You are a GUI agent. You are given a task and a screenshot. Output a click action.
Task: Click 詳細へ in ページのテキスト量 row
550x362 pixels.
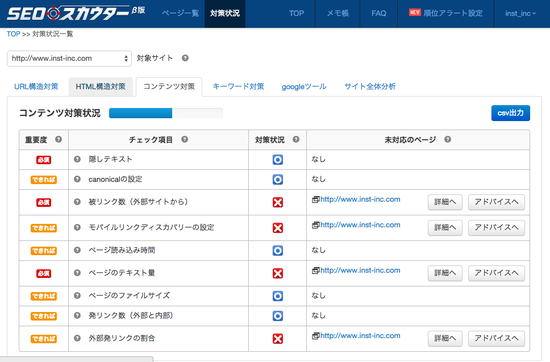[x=445, y=273]
